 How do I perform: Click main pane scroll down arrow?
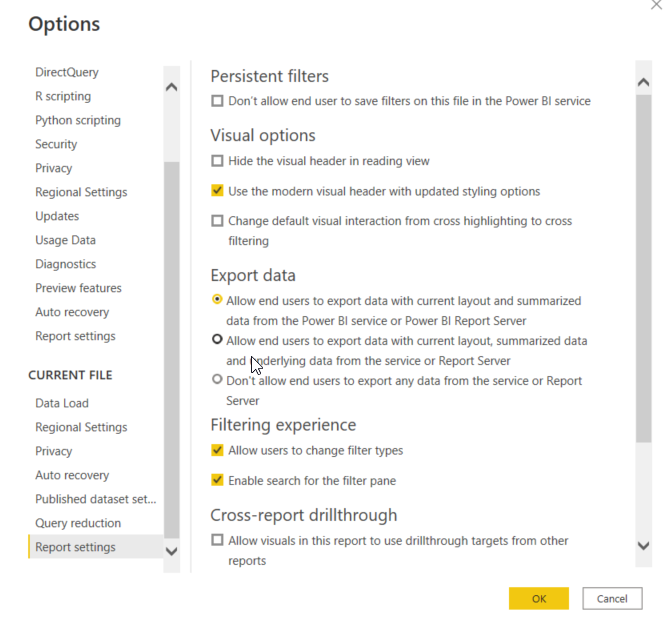click(x=643, y=546)
